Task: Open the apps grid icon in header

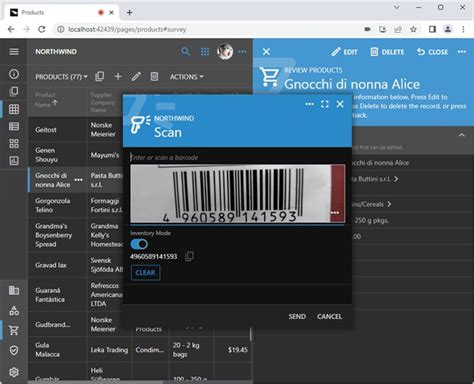Action: click(205, 52)
